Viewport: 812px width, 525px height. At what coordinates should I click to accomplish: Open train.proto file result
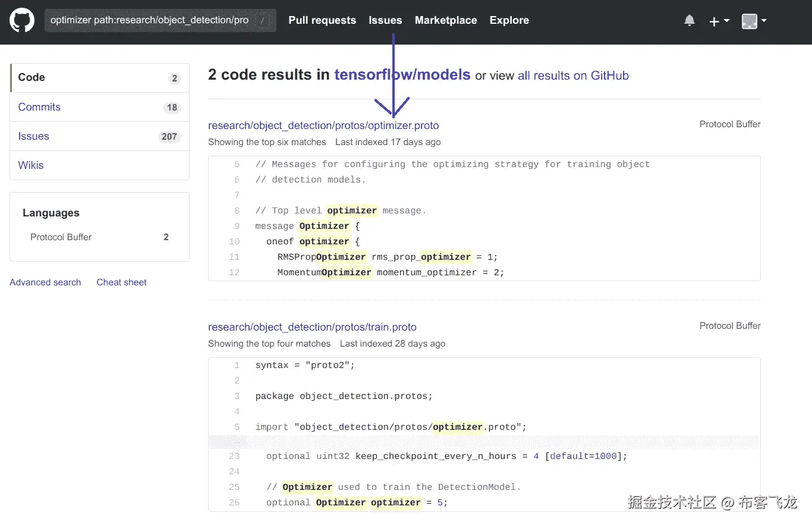coord(312,327)
